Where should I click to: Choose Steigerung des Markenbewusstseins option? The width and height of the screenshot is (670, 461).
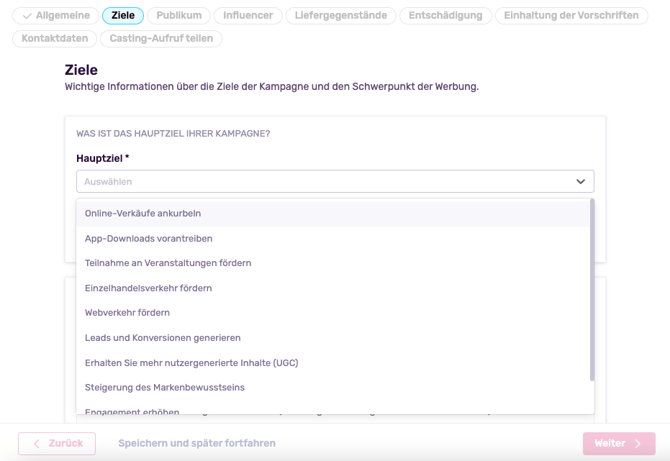click(x=333, y=388)
